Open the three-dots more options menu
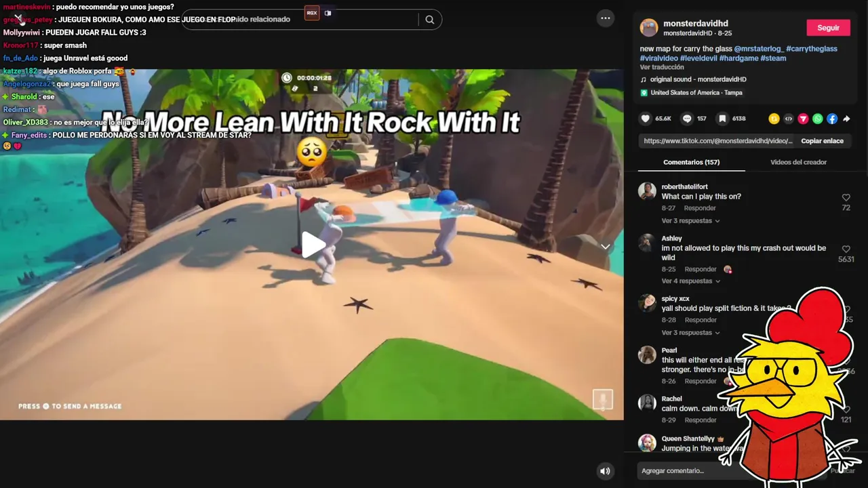Viewport: 868px width, 488px height. coord(606,18)
